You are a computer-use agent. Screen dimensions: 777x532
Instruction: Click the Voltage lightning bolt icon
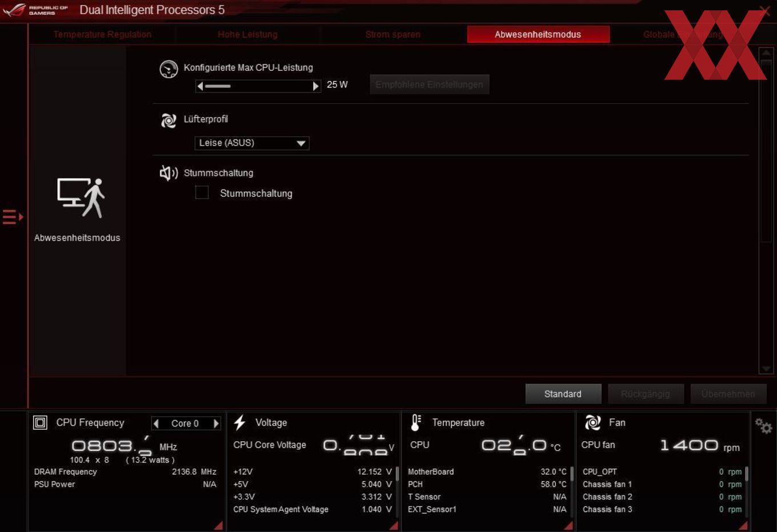point(240,422)
